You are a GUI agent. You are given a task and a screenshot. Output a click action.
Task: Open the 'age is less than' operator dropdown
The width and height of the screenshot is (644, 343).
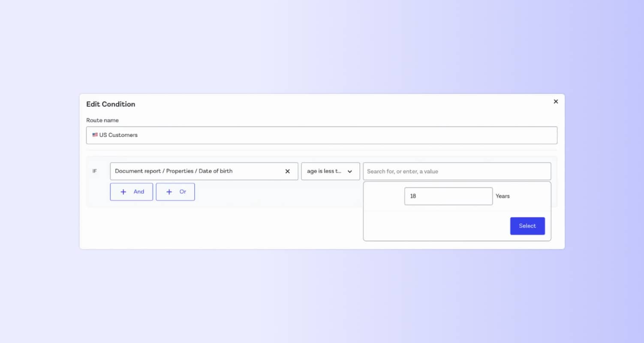331,171
